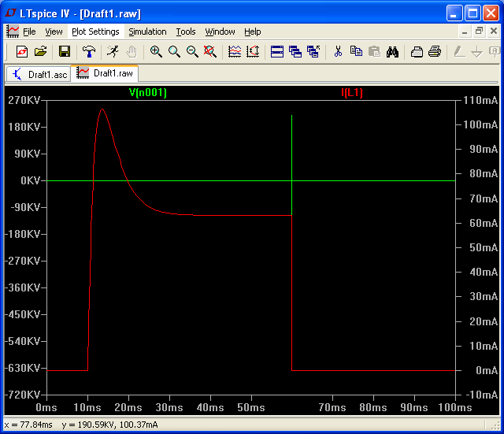Tile windows horizontally with the tile icon
The height and width of the screenshot is (434, 504).
pyautogui.click(x=277, y=51)
